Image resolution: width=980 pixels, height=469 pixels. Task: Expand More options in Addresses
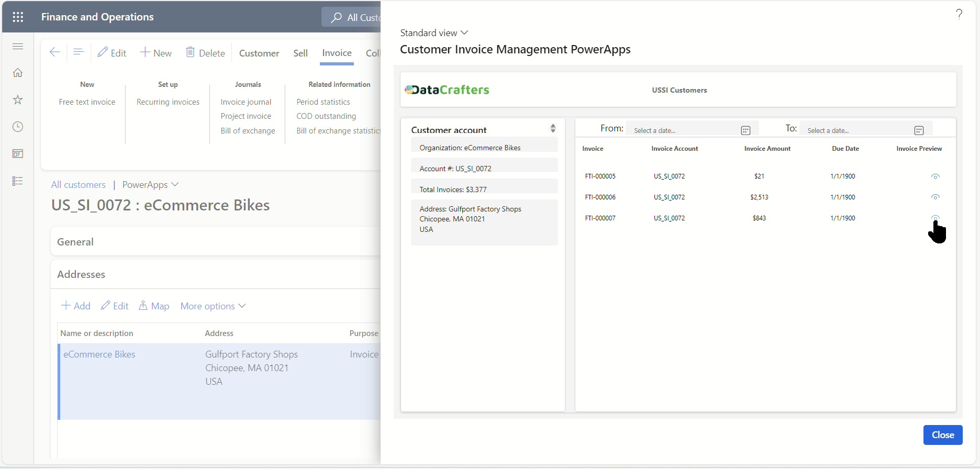[x=213, y=306]
